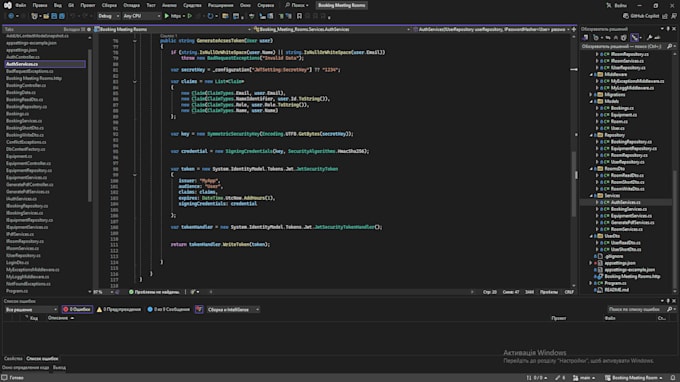Open Program.cs from the Tabs list
Viewport: 680px width, 382px height.
tap(17, 291)
